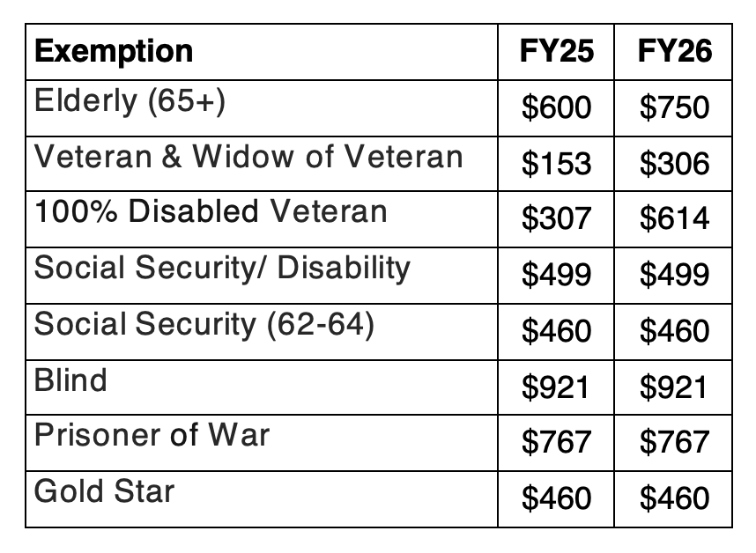Click the $153 FY25 amount

556,164
